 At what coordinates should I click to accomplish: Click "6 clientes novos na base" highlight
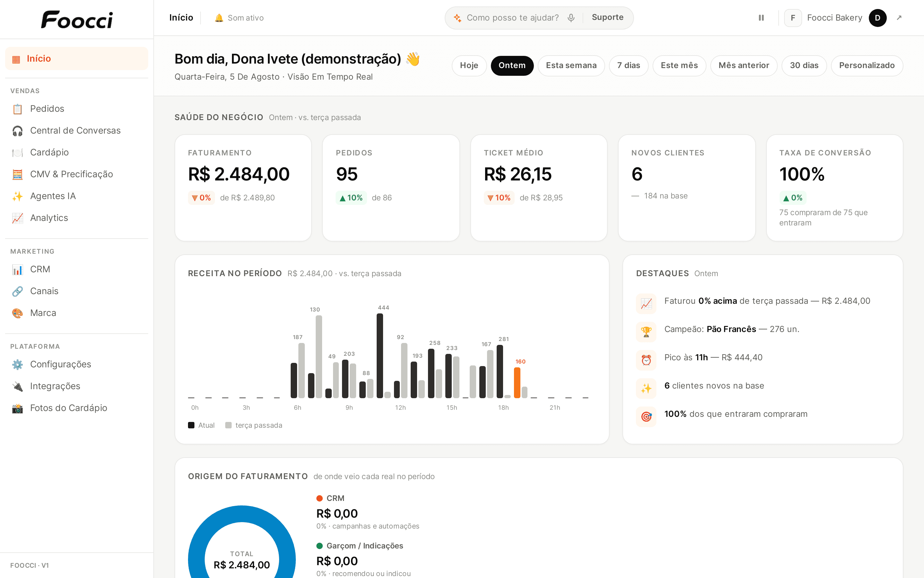714,386
